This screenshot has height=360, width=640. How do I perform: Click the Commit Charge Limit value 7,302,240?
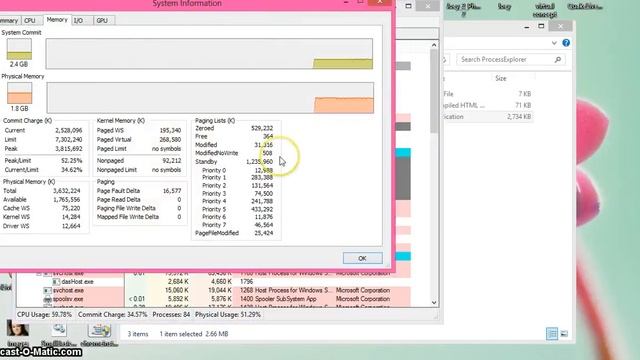[69, 140]
